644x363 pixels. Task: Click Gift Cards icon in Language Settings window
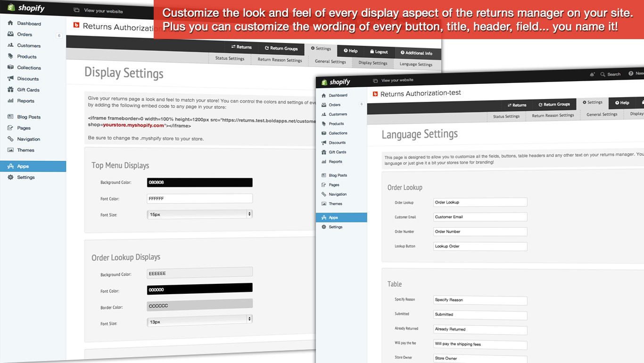click(x=324, y=152)
